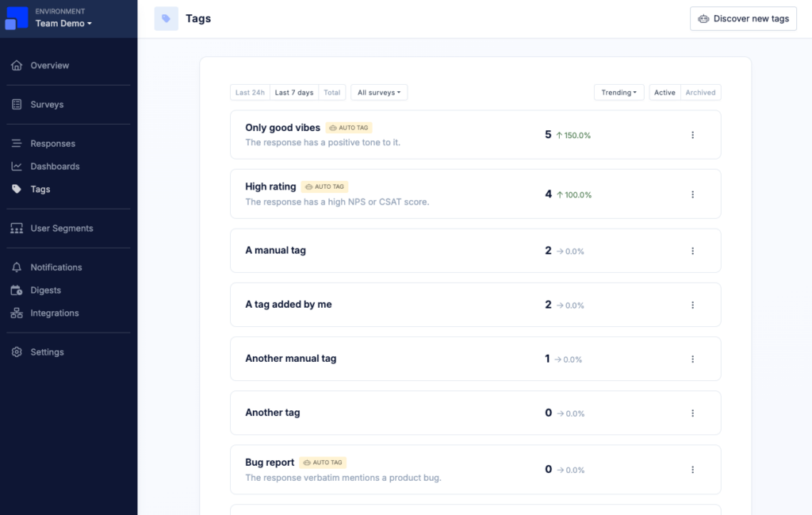
Task: Open the Trending sort dropdown
Action: click(619, 92)
